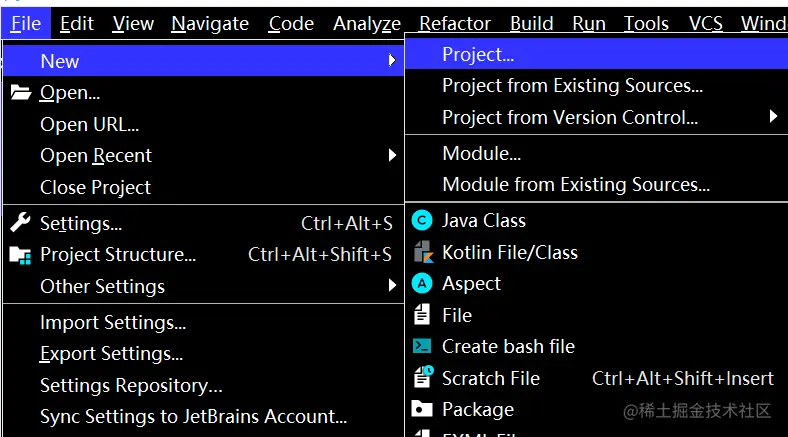This screenshot has width=788, height=437.
Task: Click the Aspect icon
Action: (423, 284)
